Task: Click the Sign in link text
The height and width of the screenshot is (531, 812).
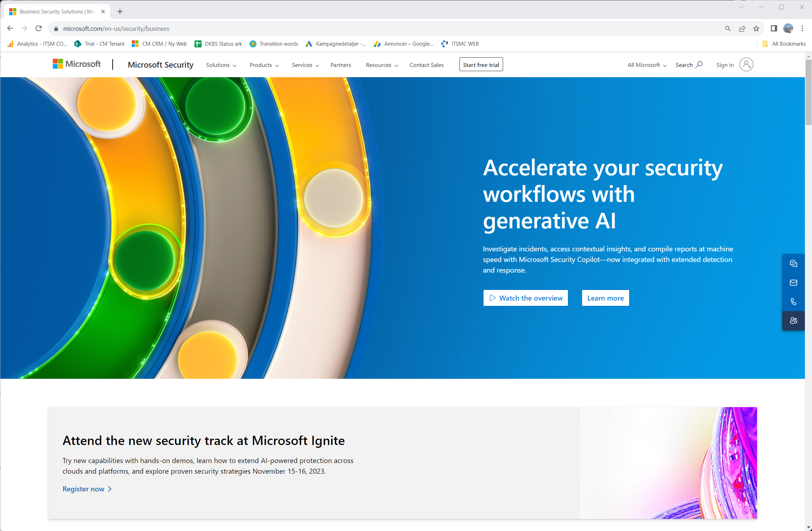Action: click(725, 65)
